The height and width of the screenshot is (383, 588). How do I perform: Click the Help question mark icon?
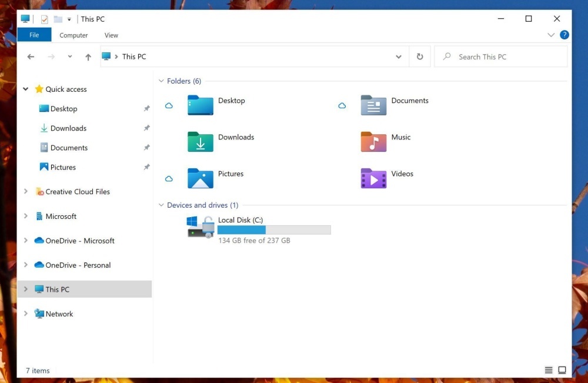tap(564, 35)
